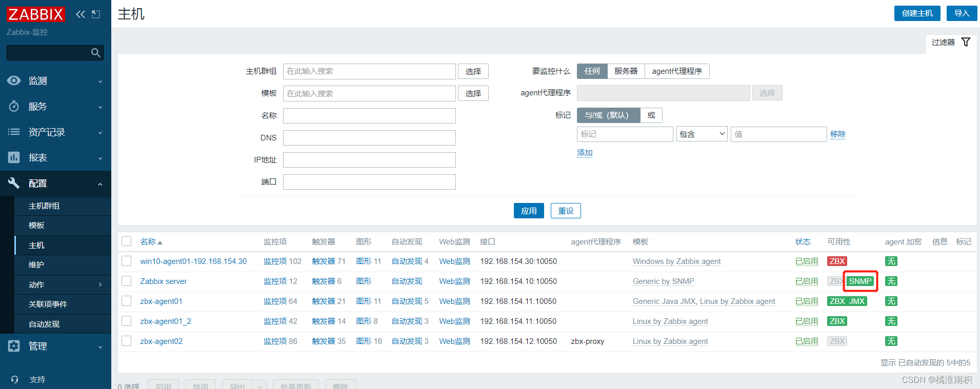Expand the 资产记录 menu section
Viewport: 980px width, 389px height.
pyautogui.click(x=101, y=133)
